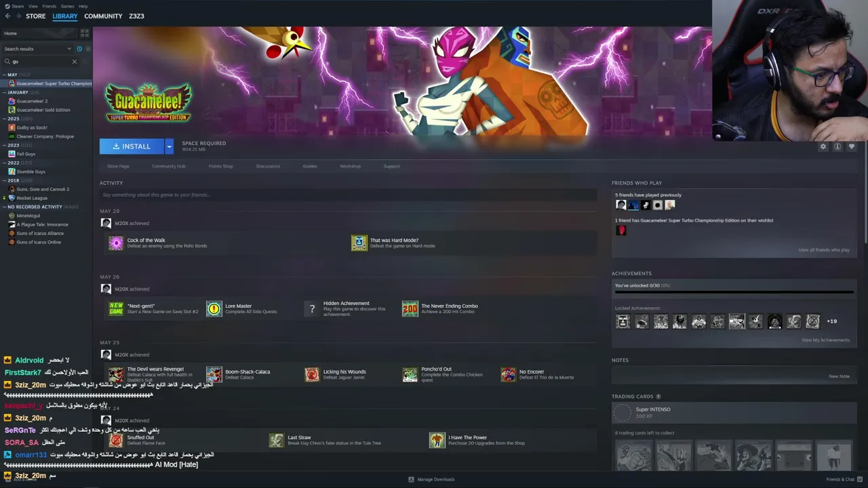Click the No Encore achievement icon
Screen dimensions: 868x488
coord(508,375)
